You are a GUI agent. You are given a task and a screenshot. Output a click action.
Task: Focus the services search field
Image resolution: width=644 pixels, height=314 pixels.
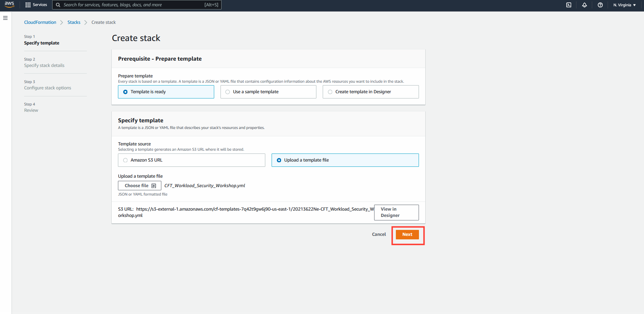[x=137, y=5]
